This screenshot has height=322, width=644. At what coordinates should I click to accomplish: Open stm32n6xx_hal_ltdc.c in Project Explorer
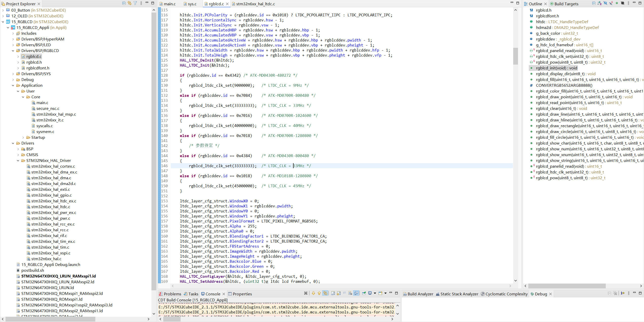click(x=51, y=207)
